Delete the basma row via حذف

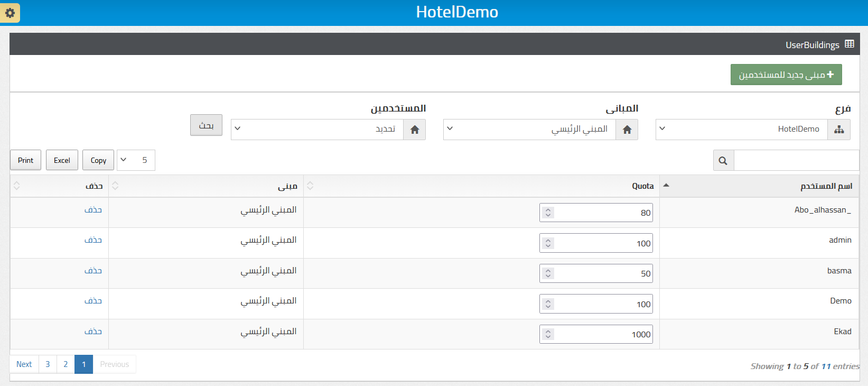93,271
